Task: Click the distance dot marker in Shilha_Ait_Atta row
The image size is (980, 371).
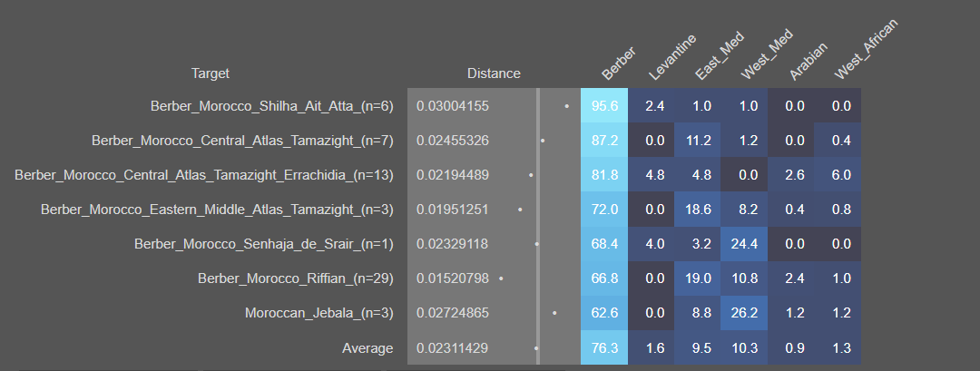Action: (567, 106)
